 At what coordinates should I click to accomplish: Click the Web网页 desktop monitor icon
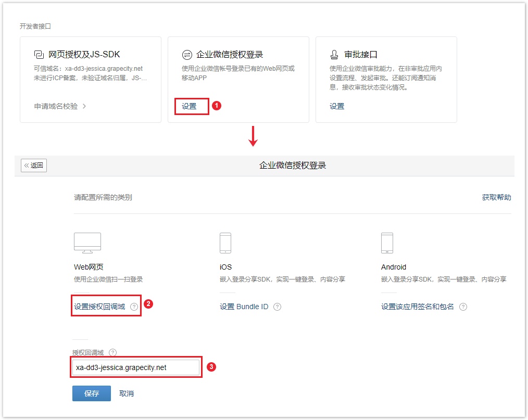[x=87, y=243]
